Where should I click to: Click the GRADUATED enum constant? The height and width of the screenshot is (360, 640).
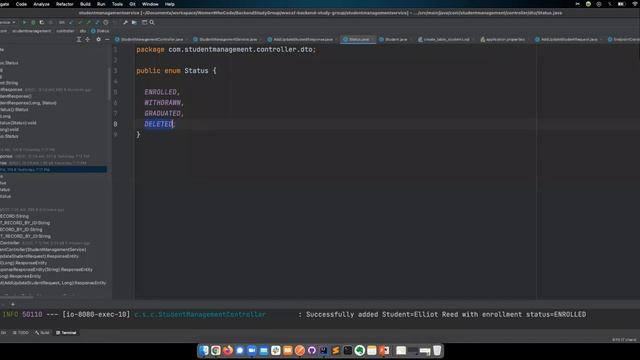pyautogui.click(x=162, y=113)
